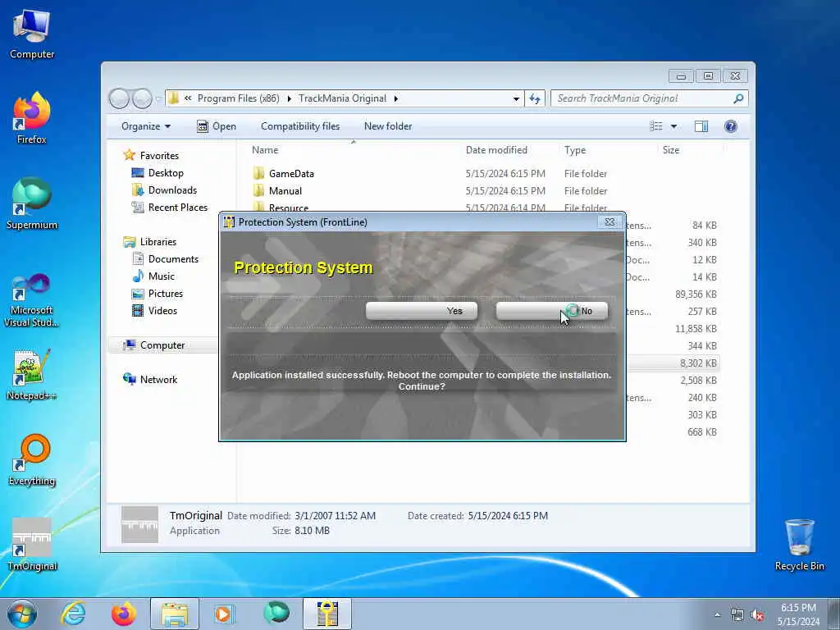The height and width of the screenshot is (630, 840).
Task: Open the Everything desktop shortcut
Action: pyautogui.click(x=32, y=459)
